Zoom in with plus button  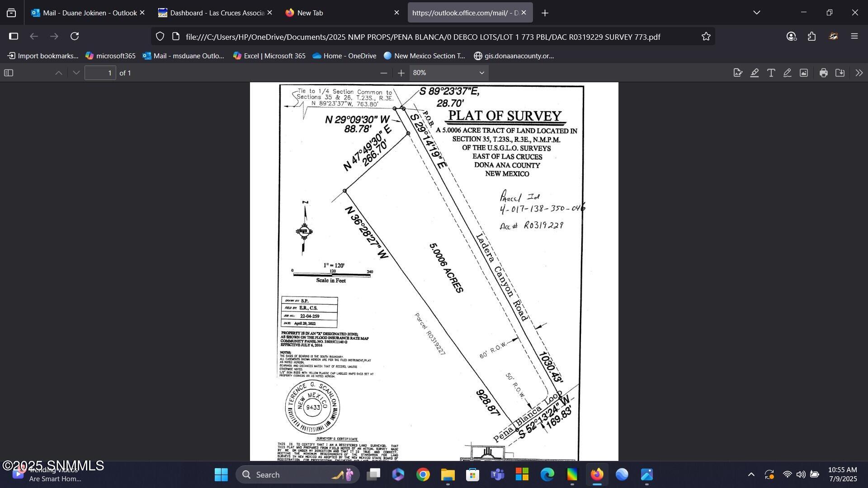click(x=401, y=73)
